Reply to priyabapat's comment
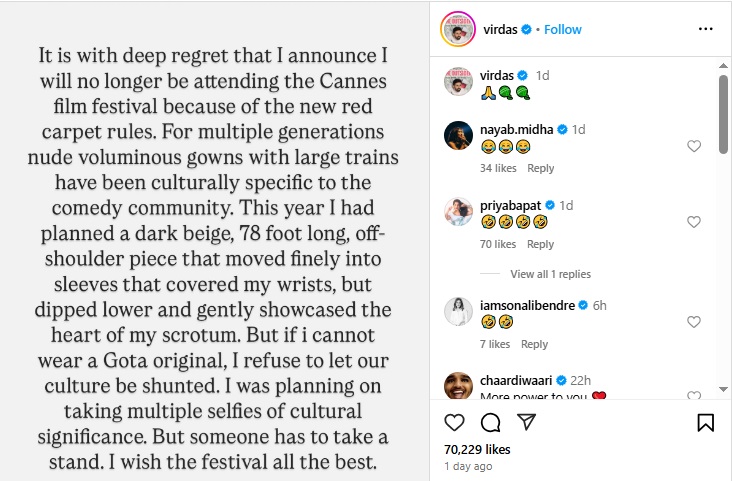This screenshot has height=481, width=732. (540, 244)
